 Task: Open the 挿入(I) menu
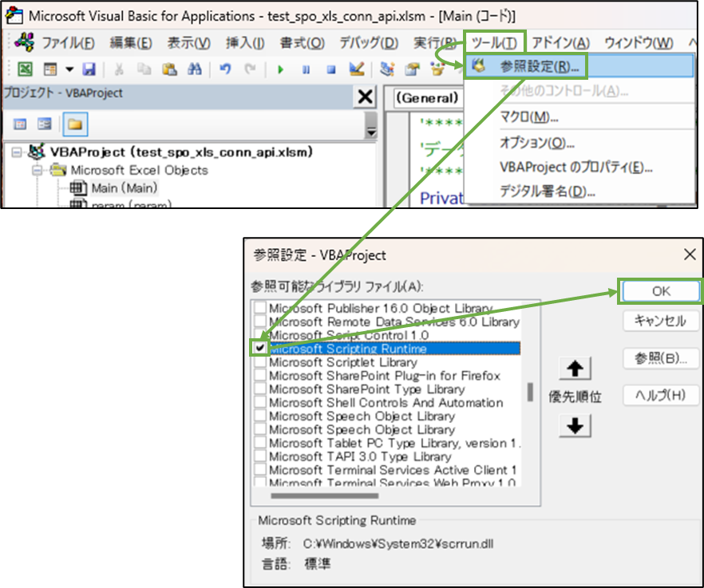245,42
